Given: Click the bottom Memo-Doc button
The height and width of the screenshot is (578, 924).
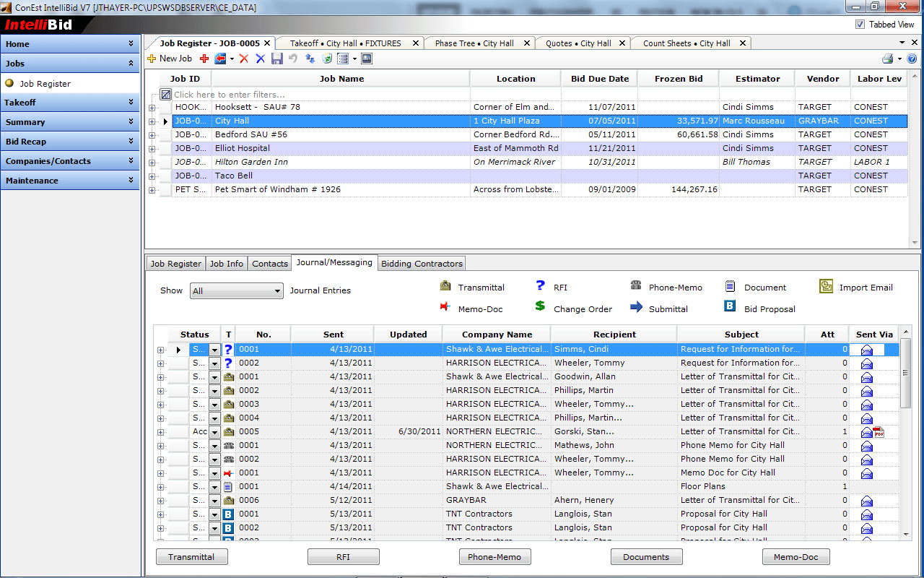Looking at the screenshot, I should click(796, 557).
